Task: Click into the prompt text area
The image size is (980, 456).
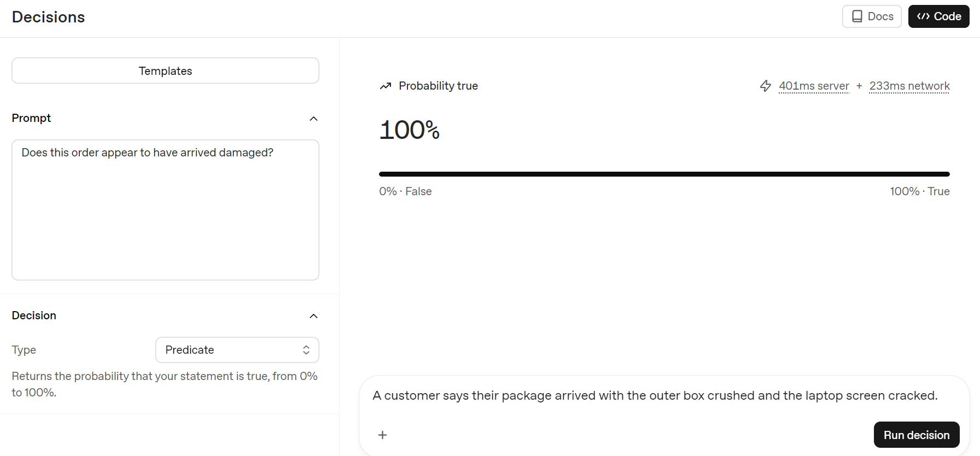Action: click(165, 210)
